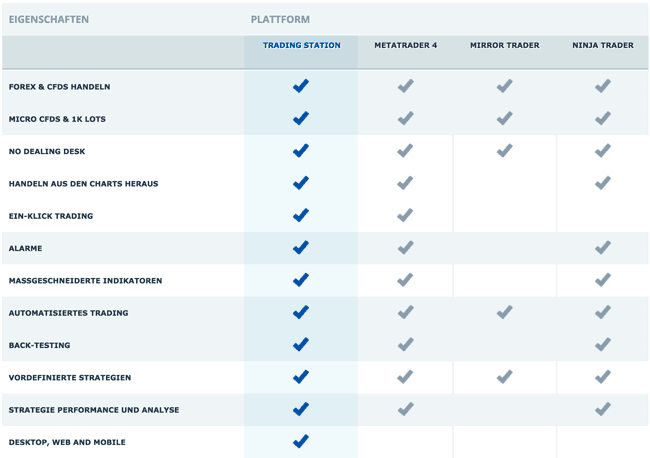
Task: Click Trading Station checkmark for Desktop, Web and Mobile
Action: (x=301, y=441)
